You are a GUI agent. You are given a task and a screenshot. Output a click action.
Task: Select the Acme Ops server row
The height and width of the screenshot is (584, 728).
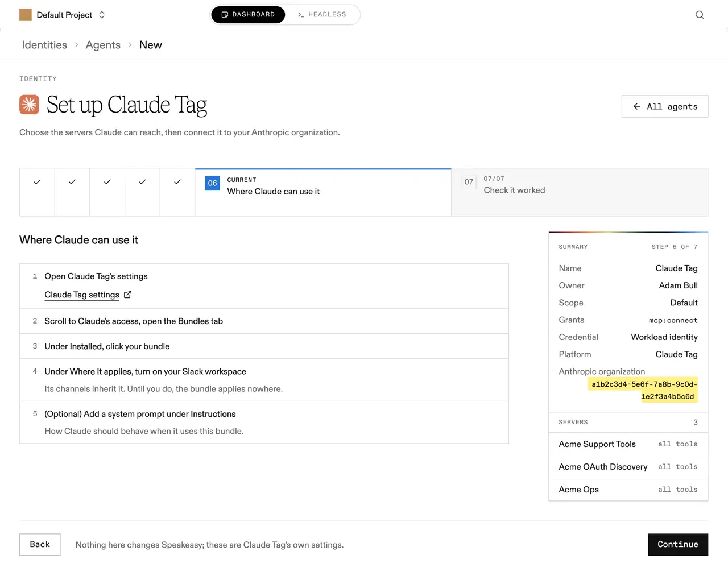pyautogui.click(x=628, y=490)
